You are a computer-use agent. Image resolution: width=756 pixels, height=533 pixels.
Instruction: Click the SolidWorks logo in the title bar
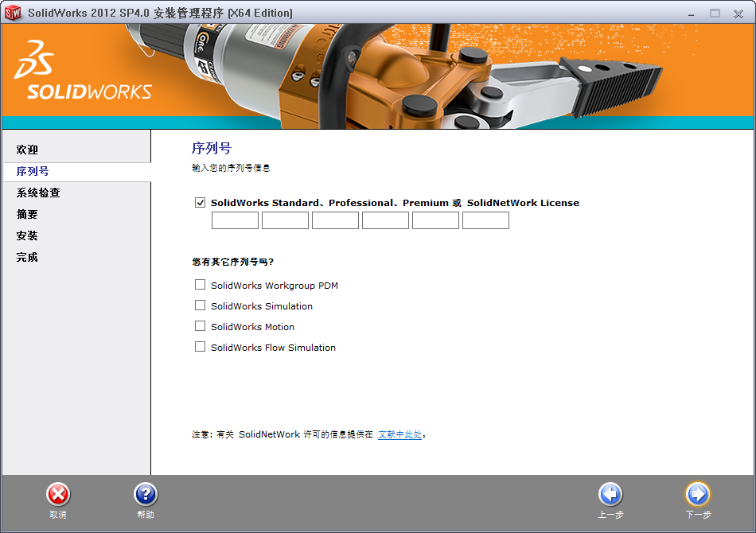pyautogui.click(x=13, y=13)
